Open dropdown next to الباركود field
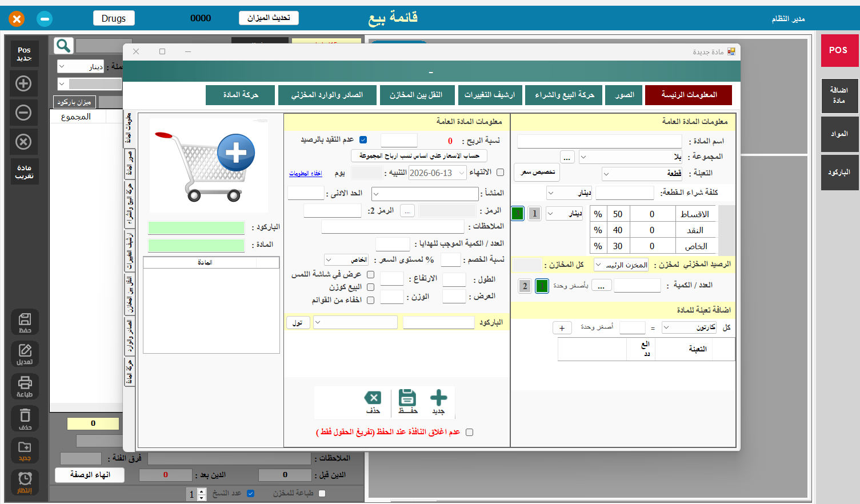This screenshot has width=860, height=504. [x=355, y=322]
